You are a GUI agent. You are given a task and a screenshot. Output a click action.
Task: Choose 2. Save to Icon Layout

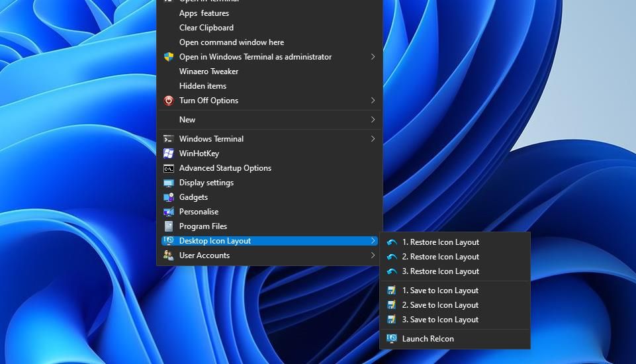440,305
